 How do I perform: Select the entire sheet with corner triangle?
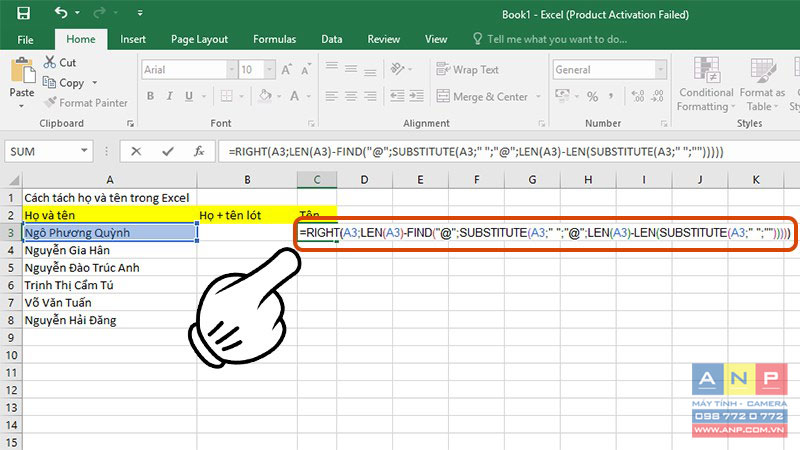(13, 180)
